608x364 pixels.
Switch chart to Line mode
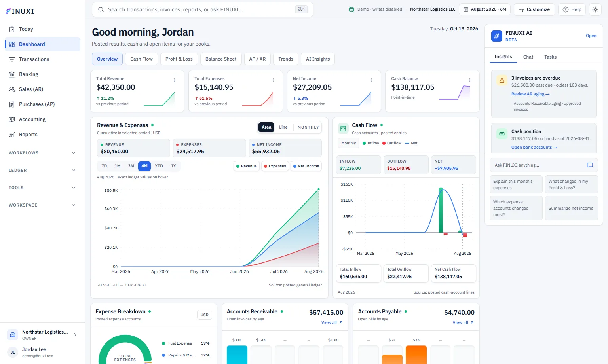tap(283, 127)
